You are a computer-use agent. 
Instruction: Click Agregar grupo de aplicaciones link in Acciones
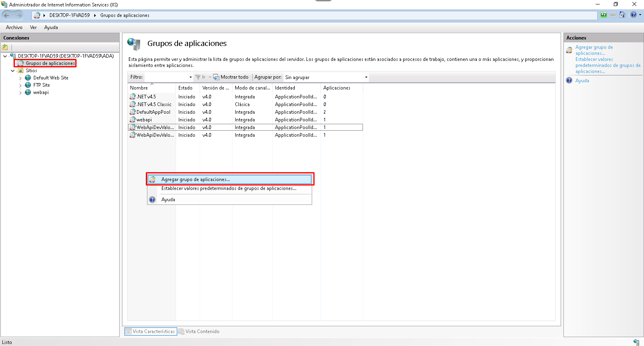(x=594, y=50)
